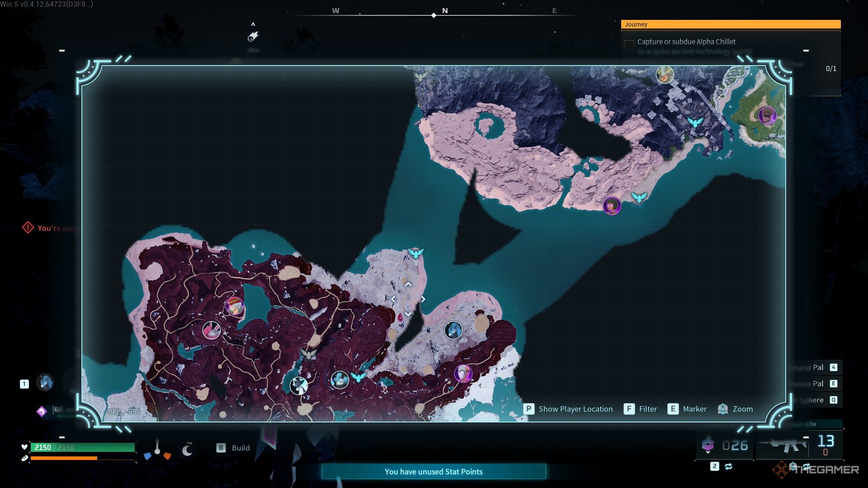Click the chevron above the comet icon
Image resolution: width=868 pixels, height=488 pixels.
click(253, 24)
